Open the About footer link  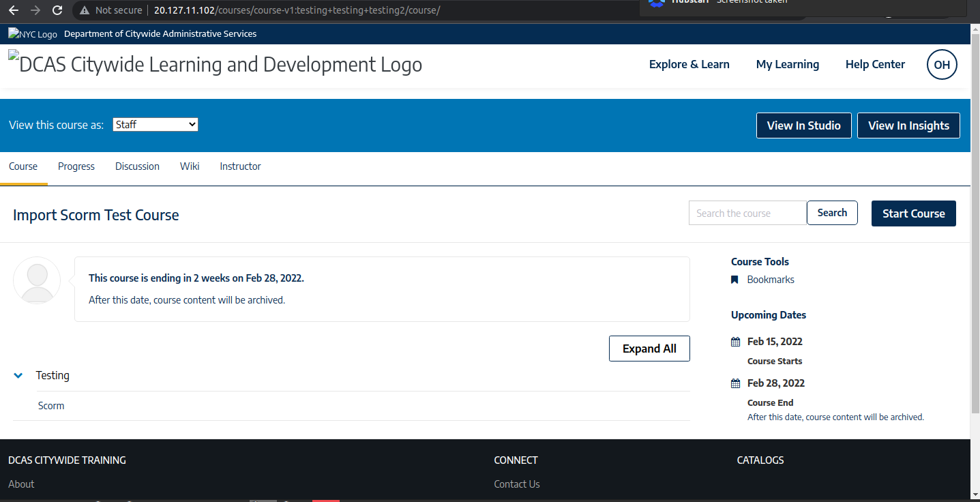point(21,484)
